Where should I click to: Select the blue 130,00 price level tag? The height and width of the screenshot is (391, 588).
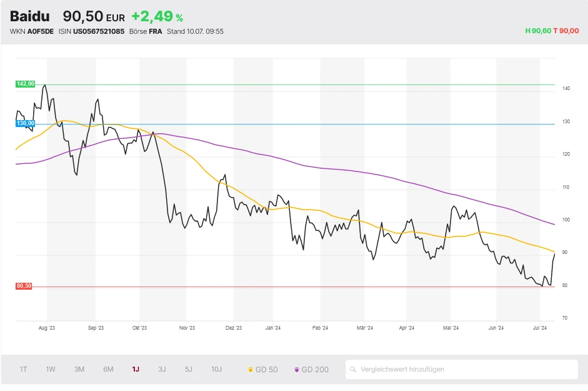pyautogui.click(x=24, y=123)
